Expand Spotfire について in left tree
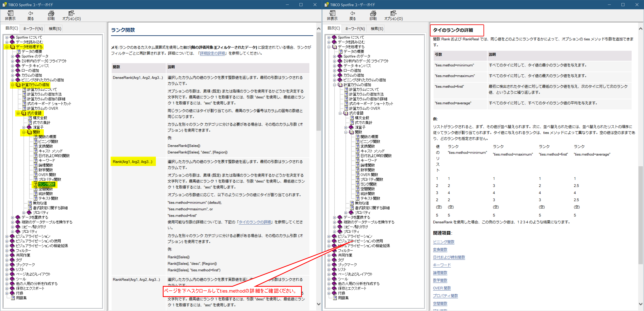The width and height of the screenshot is (644, 311). 7,37
